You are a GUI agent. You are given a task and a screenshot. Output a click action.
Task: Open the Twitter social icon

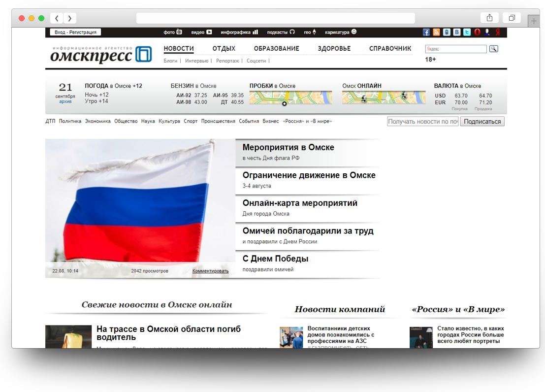point(467,33)
